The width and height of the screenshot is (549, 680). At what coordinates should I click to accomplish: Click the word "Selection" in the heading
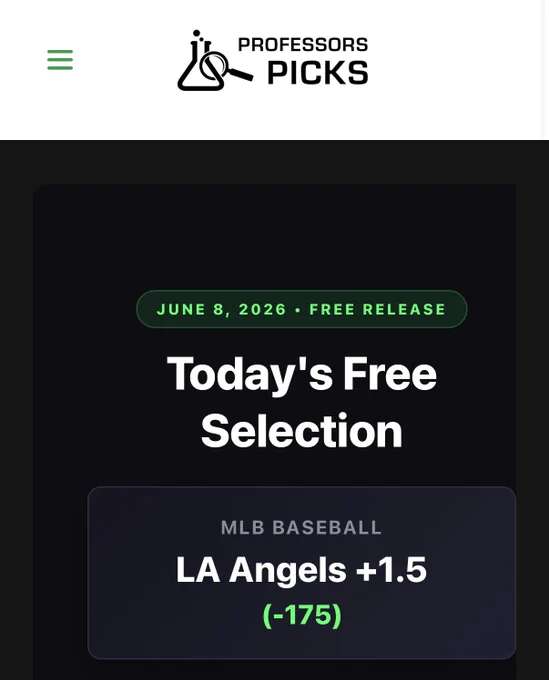302,431
